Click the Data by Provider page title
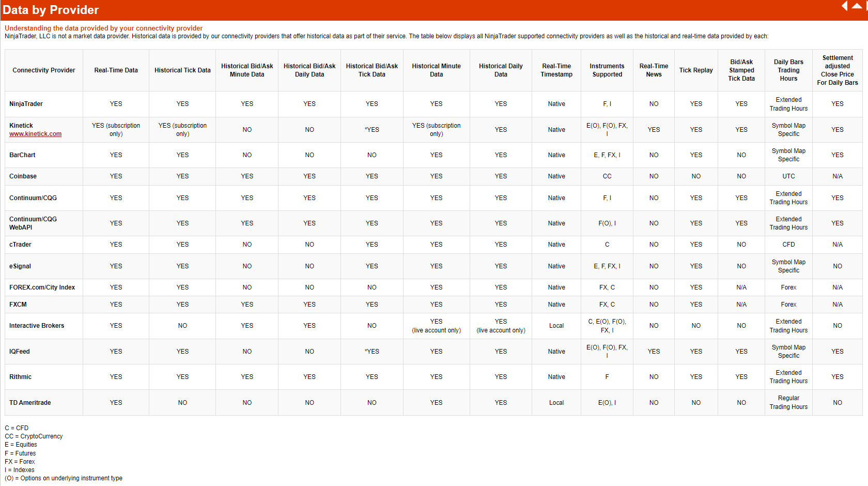 coord(51,10)
